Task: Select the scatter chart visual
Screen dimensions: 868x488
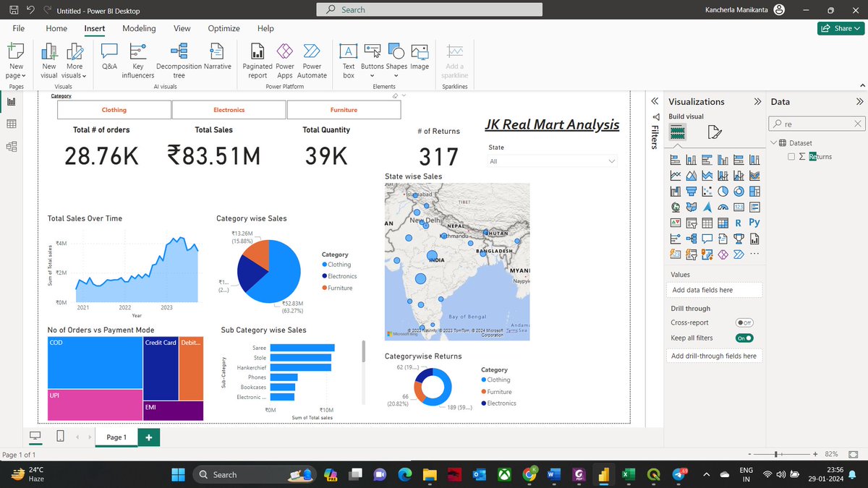Action: [x=707, y=192]
